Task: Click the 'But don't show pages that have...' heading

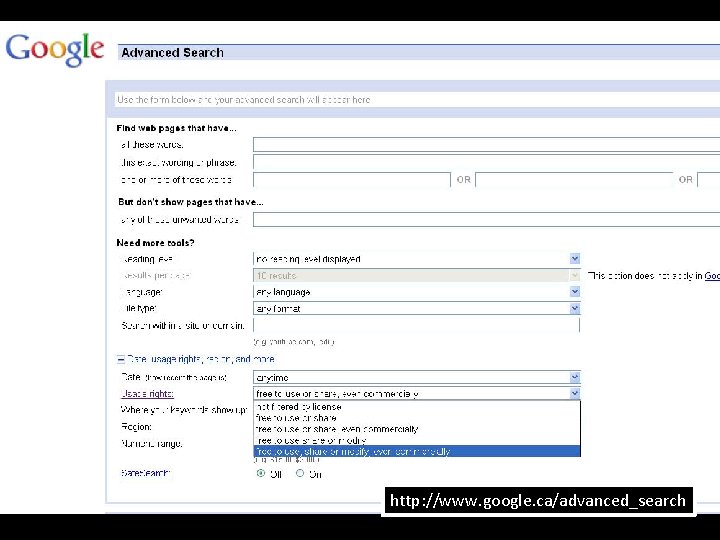Action: [x=191, y=202]
